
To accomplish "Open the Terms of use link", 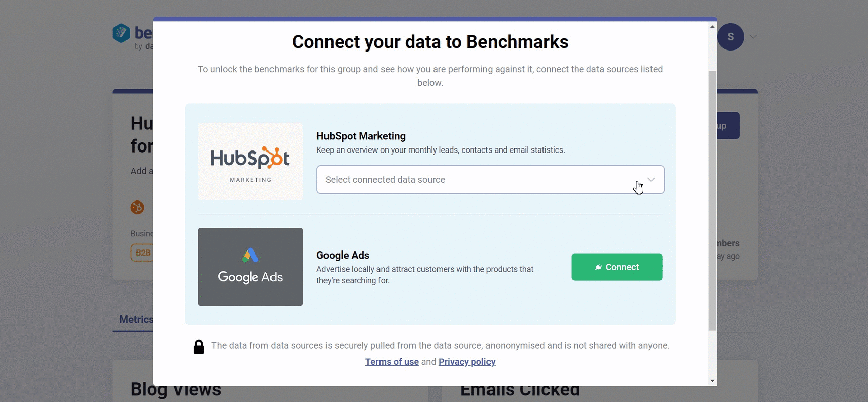I will tap(392, 362).
